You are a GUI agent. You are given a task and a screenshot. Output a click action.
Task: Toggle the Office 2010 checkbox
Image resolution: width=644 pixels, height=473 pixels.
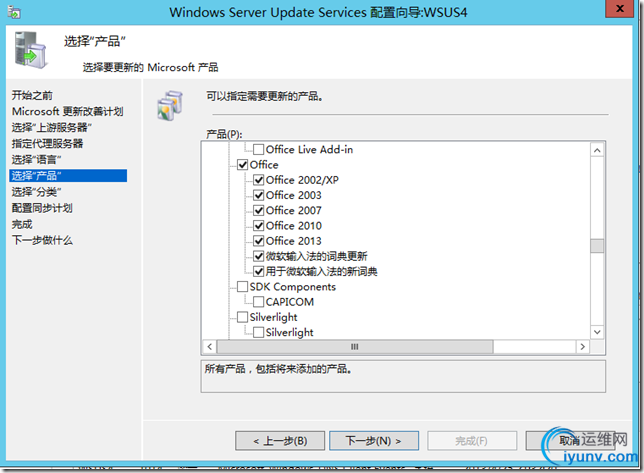coord(258,225)
